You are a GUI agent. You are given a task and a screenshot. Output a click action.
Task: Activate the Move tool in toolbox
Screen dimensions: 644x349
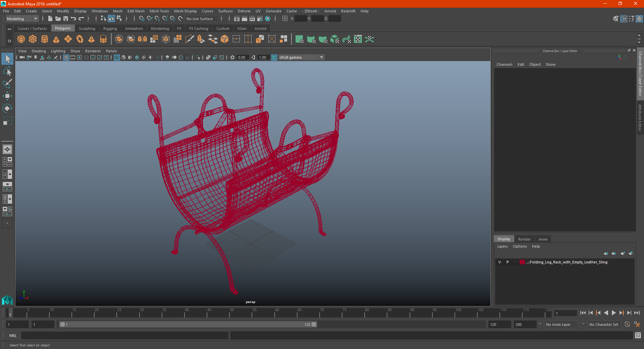coord(7,96)
